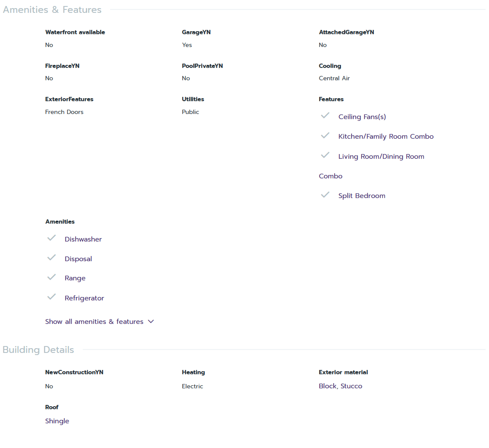The image size is (489, 448).
Task: Click the Building Details section heading
Action: pyautogui.click(x=38, y=350)
